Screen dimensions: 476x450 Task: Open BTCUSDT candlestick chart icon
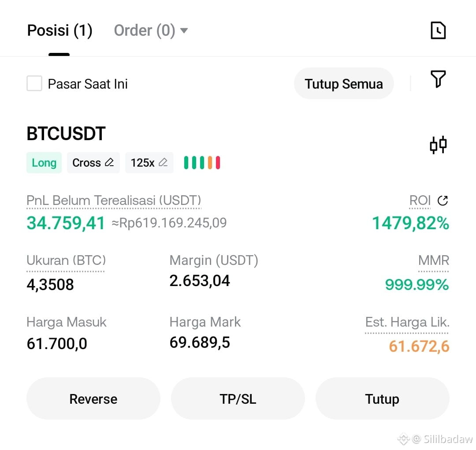pyautogui.click(x=438, y=145)
